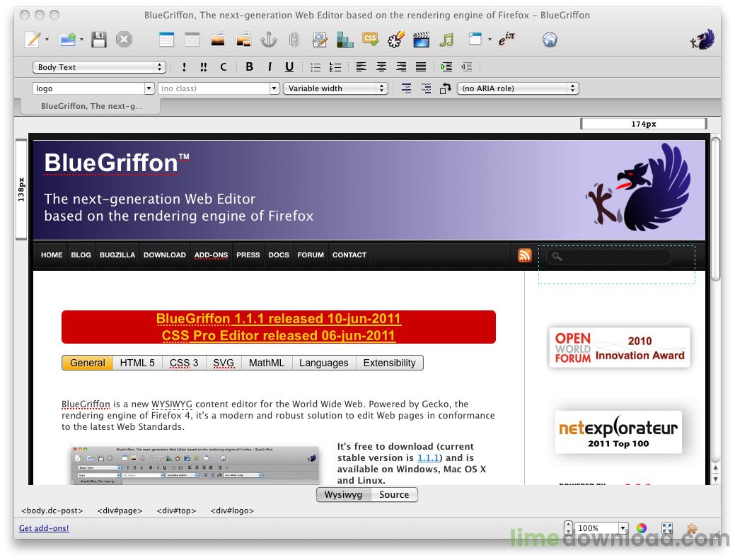Click the new document pencil icon
This screenshot has height=560, width=735.
tap(33, 40)
